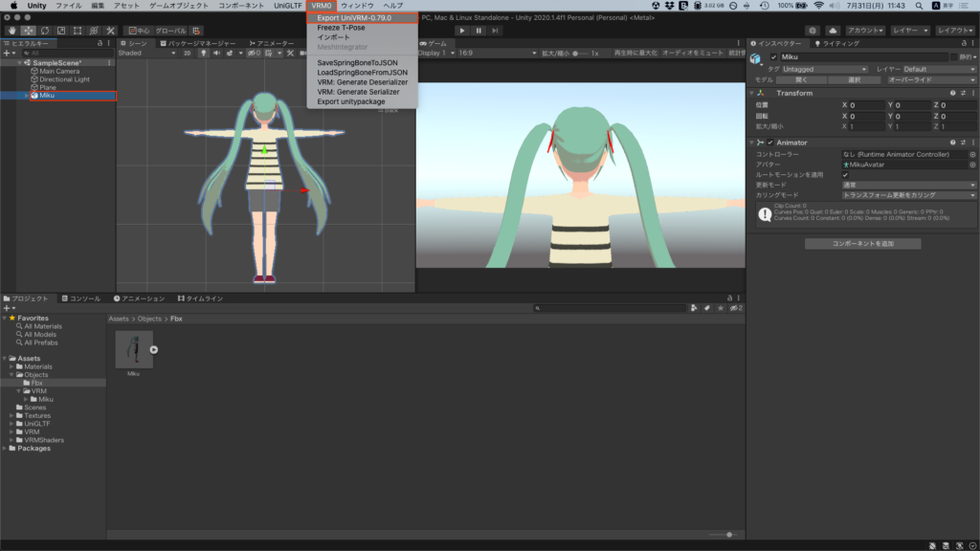The width and height of the screenshot is (980, 551).
Task: Open the Untagged tag dropdown
Action: [x=824, y=69]
